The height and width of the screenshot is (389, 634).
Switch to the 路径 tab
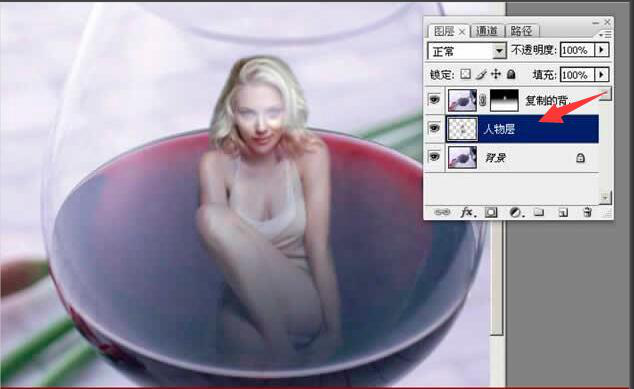point(522,31)
